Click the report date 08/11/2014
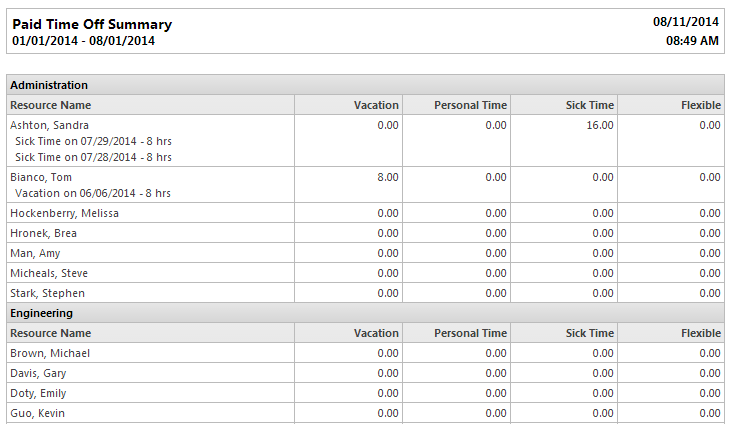Viewport: 732px width, 424px height. pyautogui.click(x=686, y=21)
